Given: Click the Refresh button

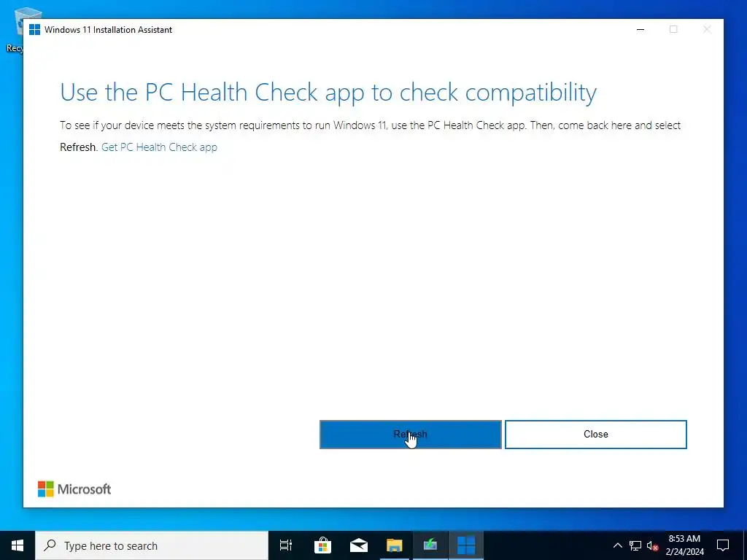Looking at the screenshot, I should 410,435.
